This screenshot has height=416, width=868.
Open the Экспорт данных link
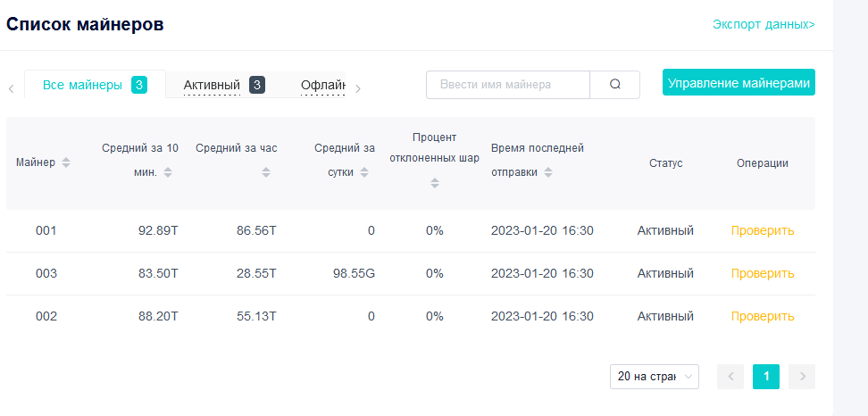763,24
